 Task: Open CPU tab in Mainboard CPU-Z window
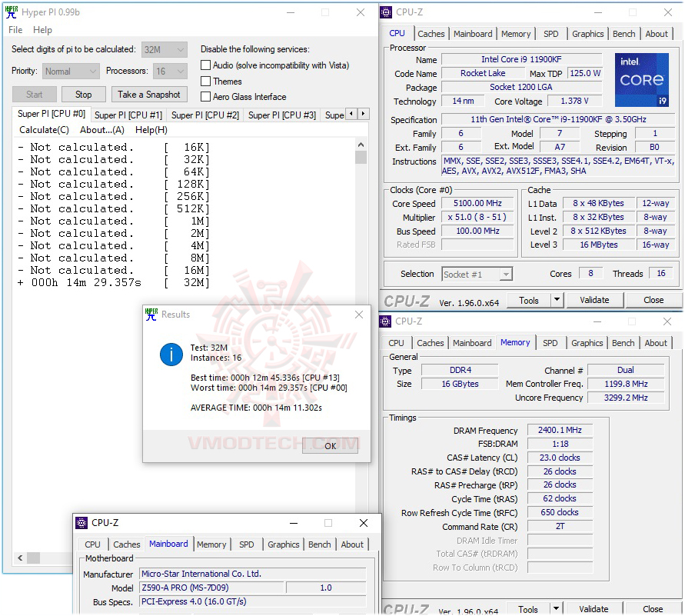pyautogui.click(x=92, y=544)
